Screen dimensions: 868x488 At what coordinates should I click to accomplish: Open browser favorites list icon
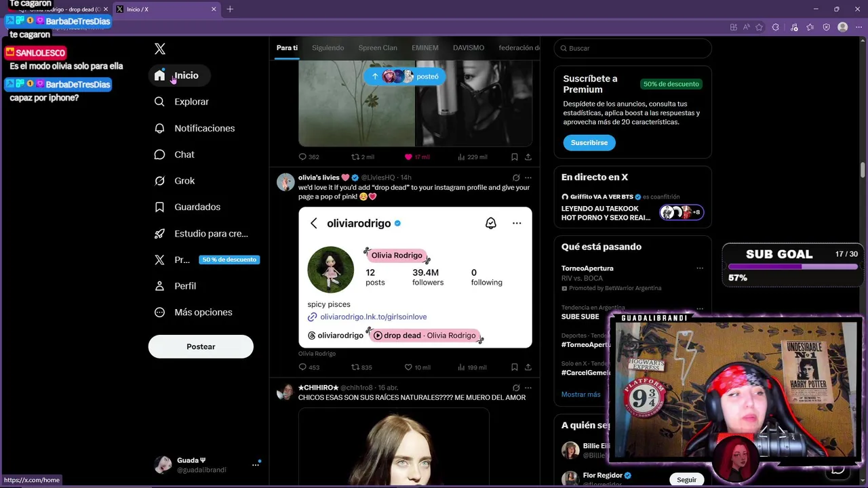(810, 27)
